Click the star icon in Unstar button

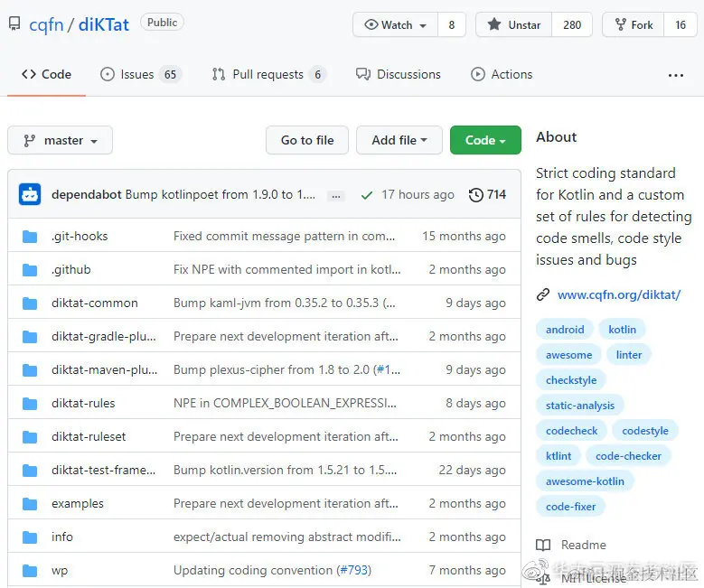point(494,24)
